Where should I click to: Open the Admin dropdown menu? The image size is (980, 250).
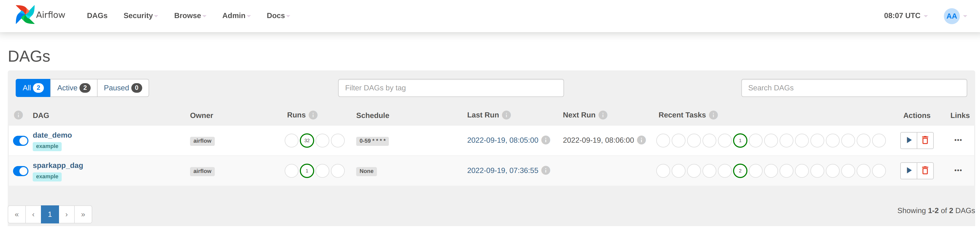point(236,16)
